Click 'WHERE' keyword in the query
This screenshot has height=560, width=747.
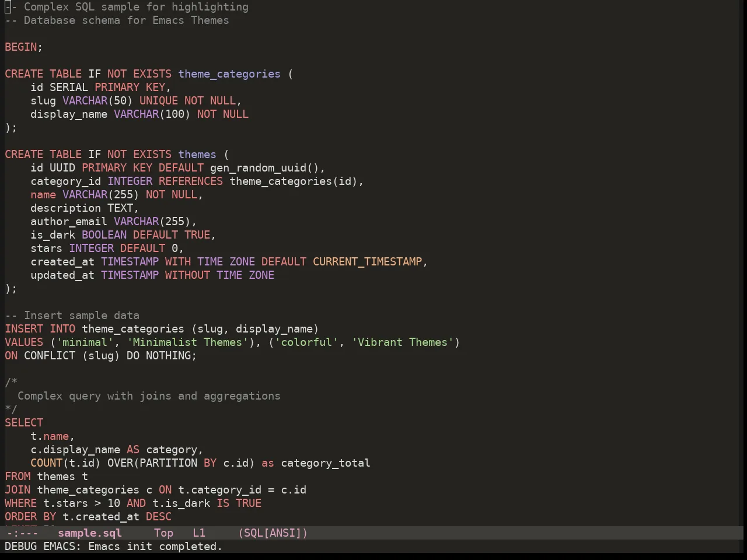click(20, 503)
